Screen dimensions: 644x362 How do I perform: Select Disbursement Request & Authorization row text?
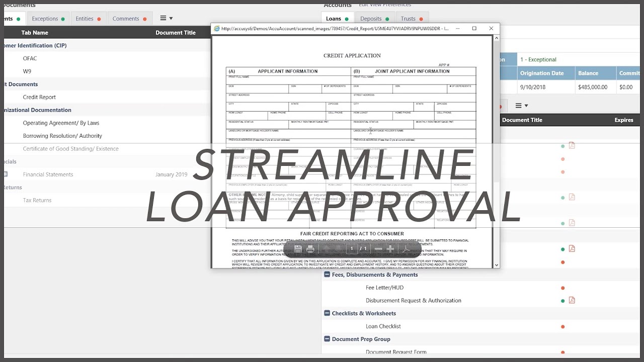click(414, 301)
